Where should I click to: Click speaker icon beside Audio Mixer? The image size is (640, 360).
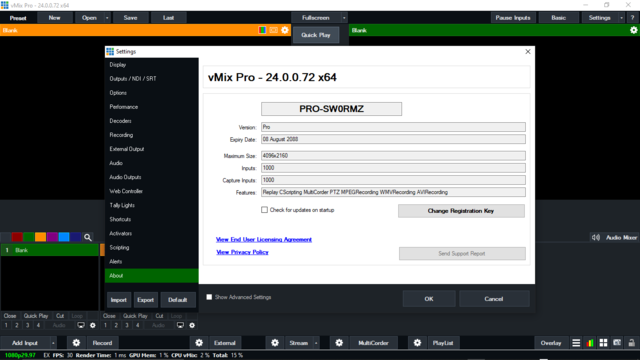pos(596,237)
